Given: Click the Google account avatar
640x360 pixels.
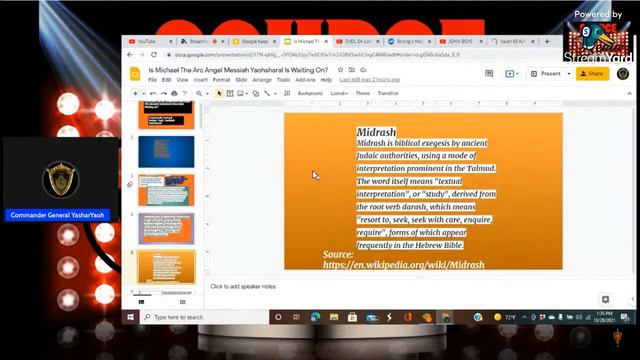Looking at the screenshot, I should (623, 74).
